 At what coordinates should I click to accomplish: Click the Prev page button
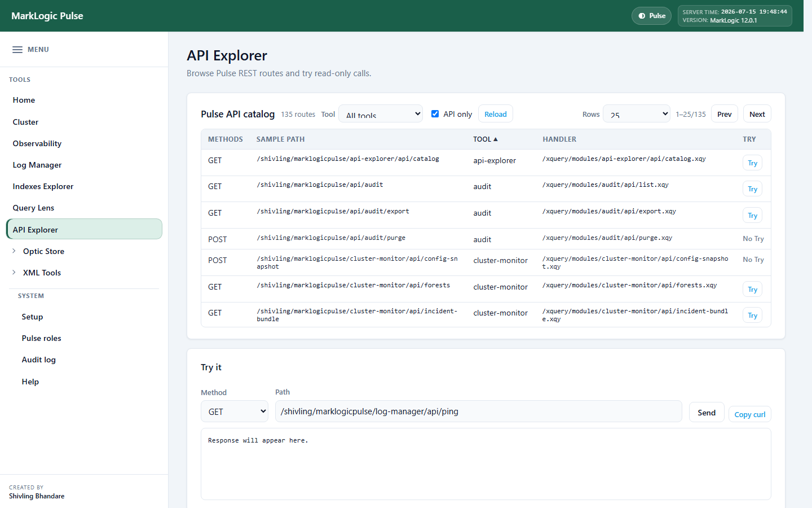coord(724,113)
